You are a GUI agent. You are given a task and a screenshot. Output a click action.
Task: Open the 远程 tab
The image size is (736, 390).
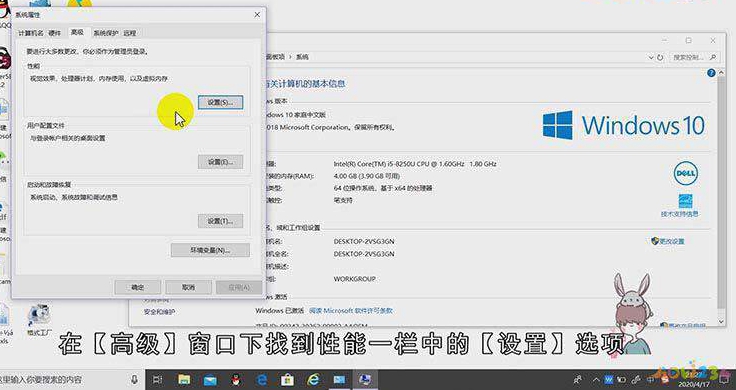point(130,33)
